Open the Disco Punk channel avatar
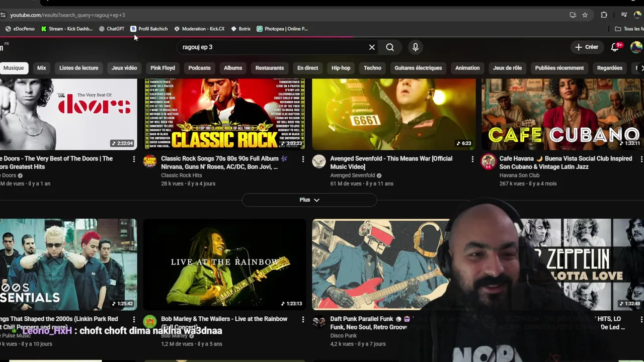Image resolution: width=644 pixels, height=362 pixels. click(x=319, y=321)
